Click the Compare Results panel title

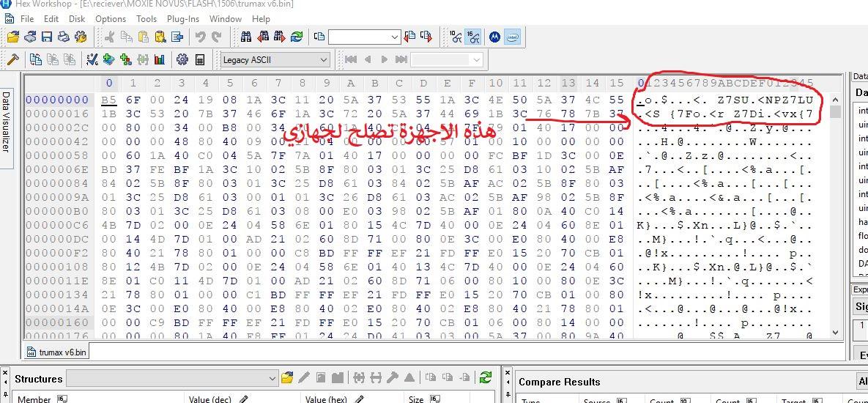pyautogui.click(x=559, y=382)
